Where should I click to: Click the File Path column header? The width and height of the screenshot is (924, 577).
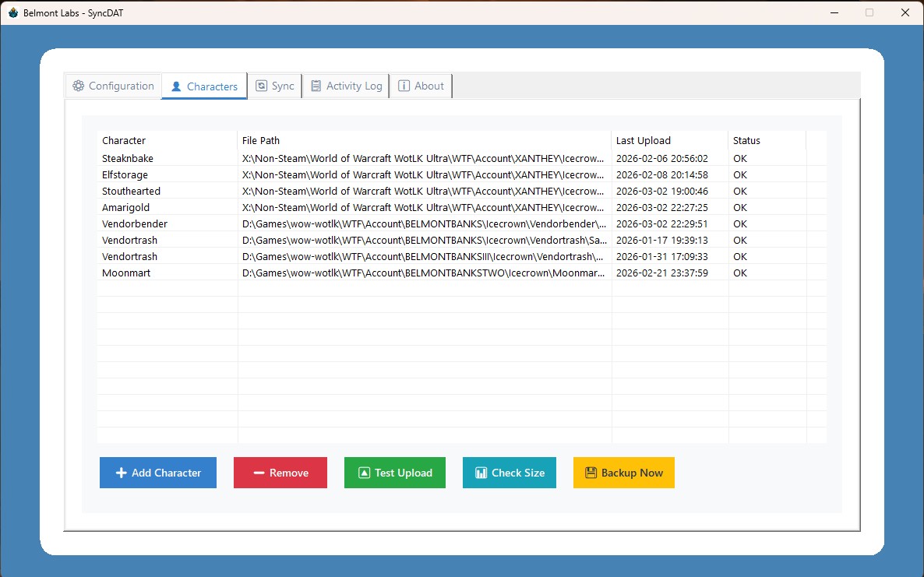tap(261, 141)
